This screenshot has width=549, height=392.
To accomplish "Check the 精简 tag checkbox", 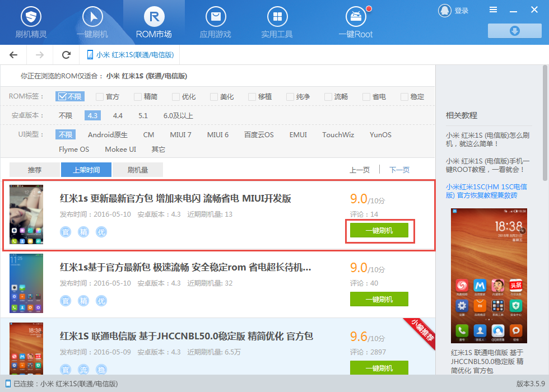I will (138, 96).
